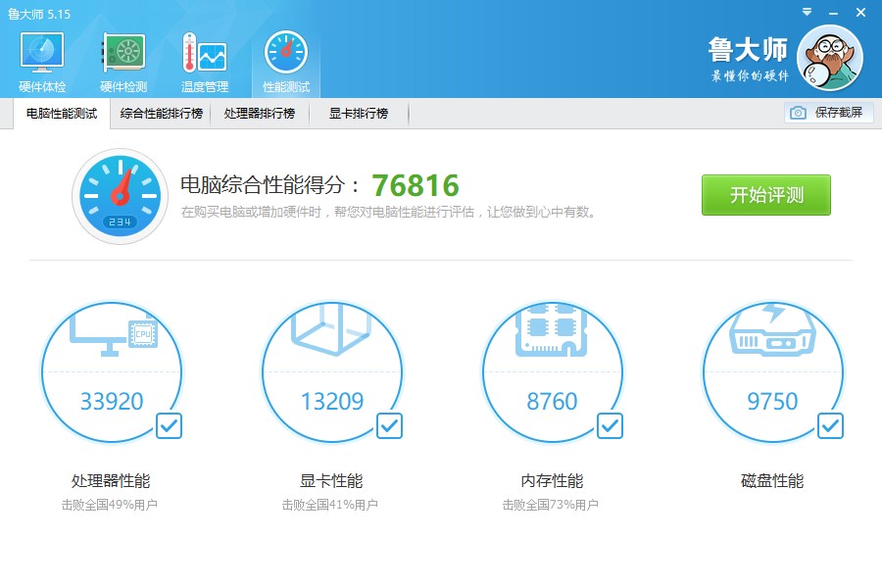Click the memory stick icon above 8760

coord(553,331)
